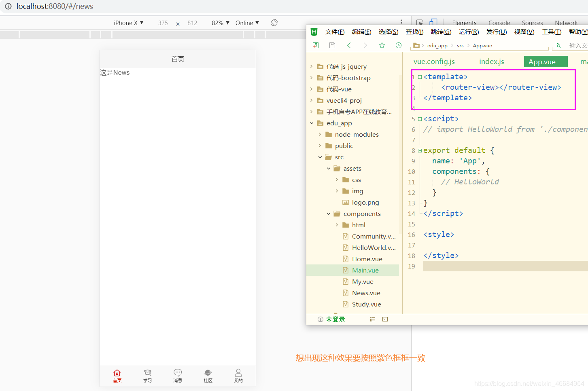Click the rotate device icon
The width and height of the screenshot is (588, 391).
[x=274, y=23]
